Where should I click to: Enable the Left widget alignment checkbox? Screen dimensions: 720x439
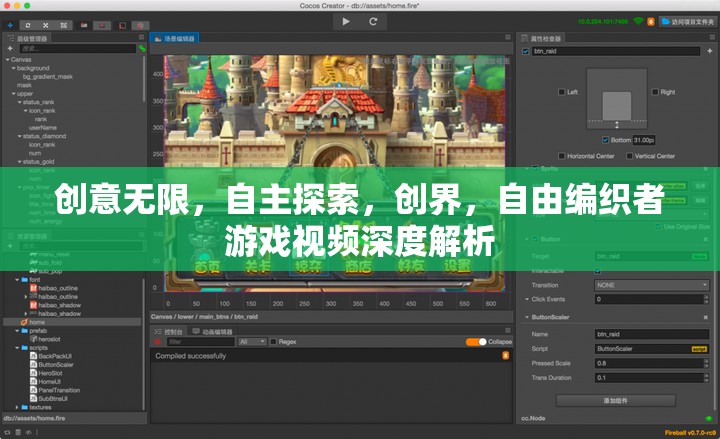pyautogui.click(x=561, y=92)
